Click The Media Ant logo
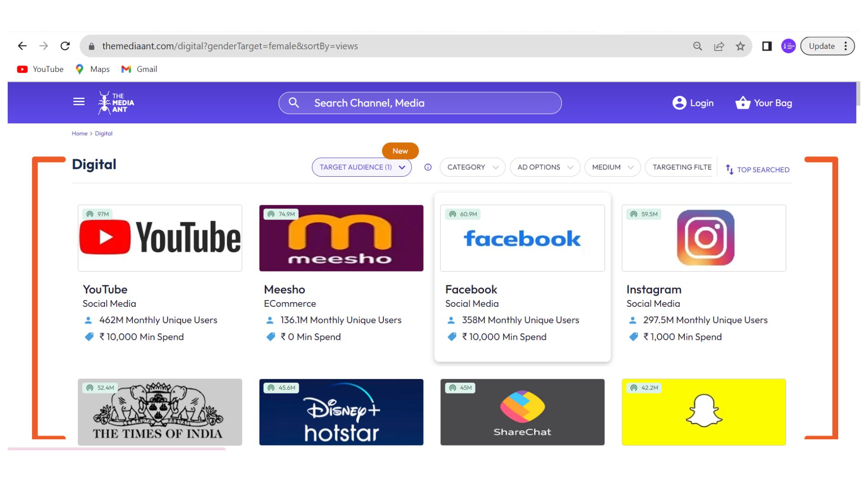Screen dimensions: 868x488 (114, 103)
